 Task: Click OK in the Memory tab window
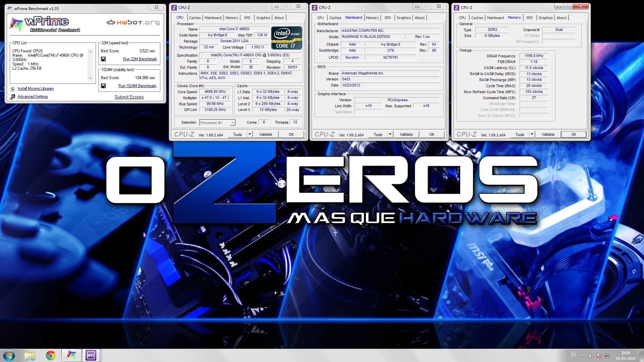[574, 134]
